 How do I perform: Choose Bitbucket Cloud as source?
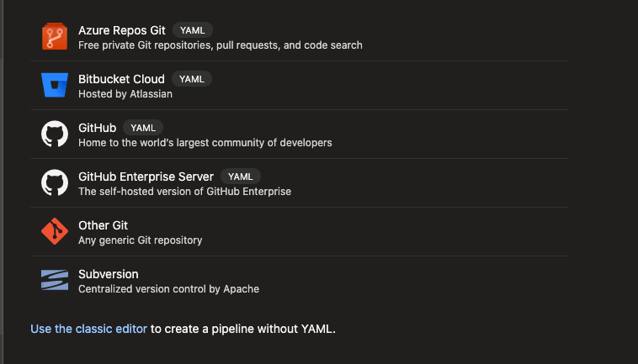pos(121,79)
